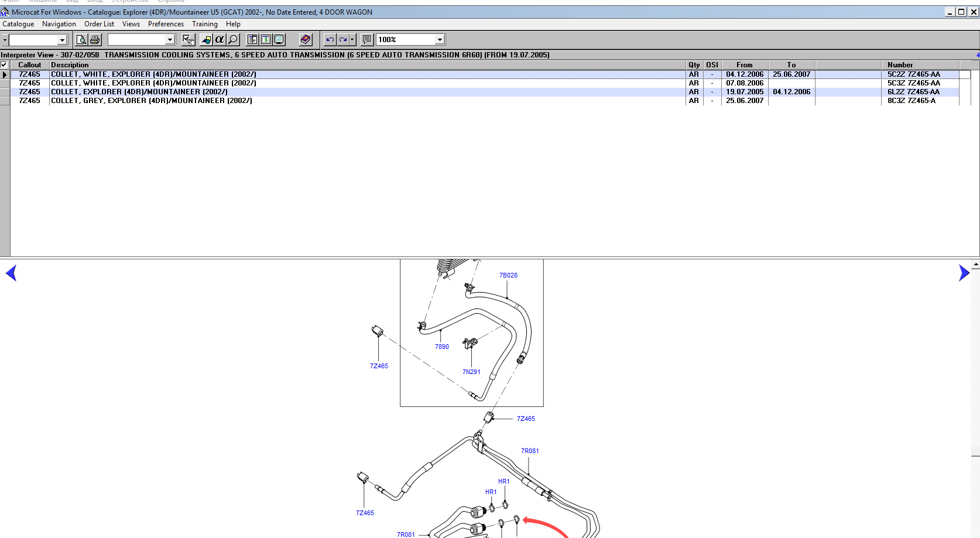Open the first toolbar combo box dropdown

(x=62, y=40)
